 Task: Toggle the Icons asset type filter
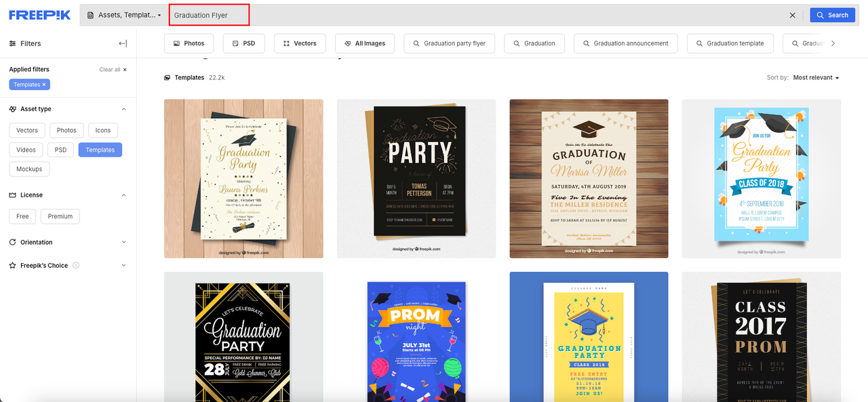(103, 130)
